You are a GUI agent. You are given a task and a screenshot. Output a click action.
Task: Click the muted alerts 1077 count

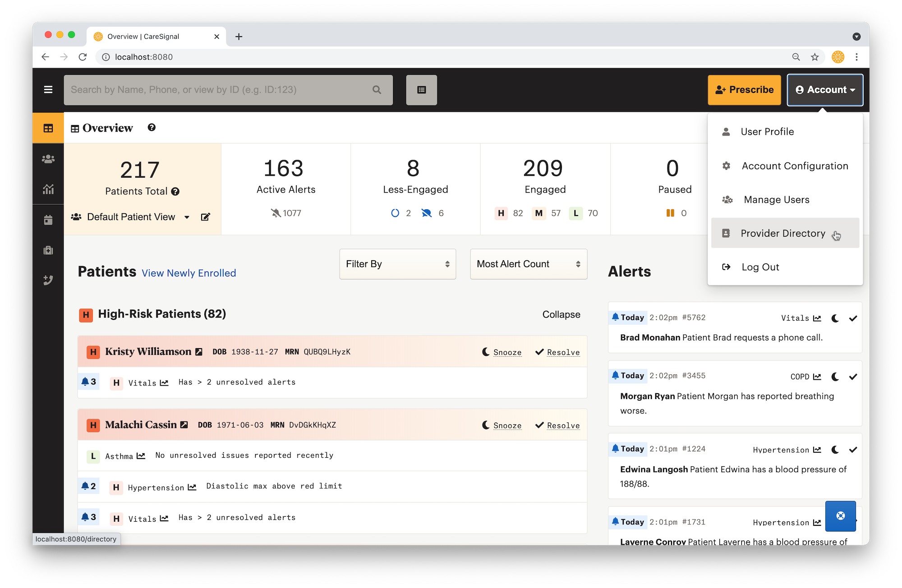286,213
